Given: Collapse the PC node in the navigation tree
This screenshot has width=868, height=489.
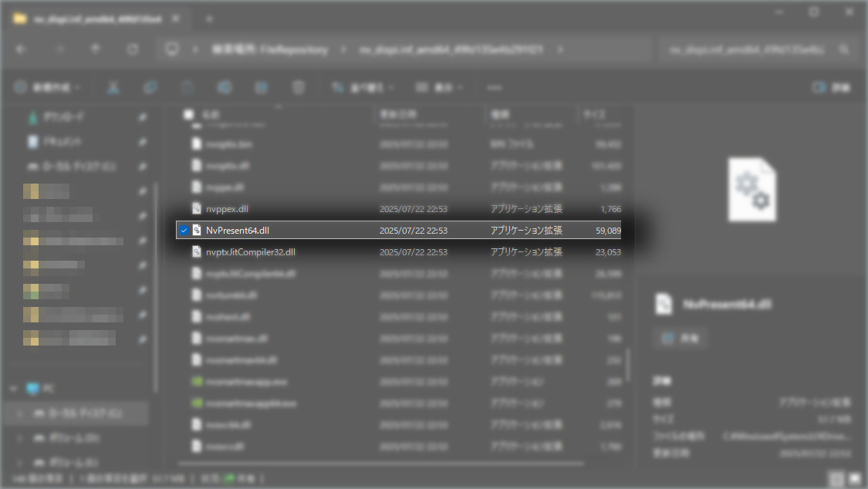Looking at the screenshot, I should pos(13,388).
